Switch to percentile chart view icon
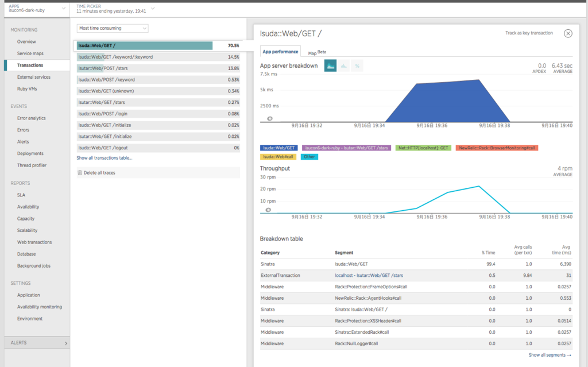Image resolution: width=588 pixels, height=367 pixels. 357,66
